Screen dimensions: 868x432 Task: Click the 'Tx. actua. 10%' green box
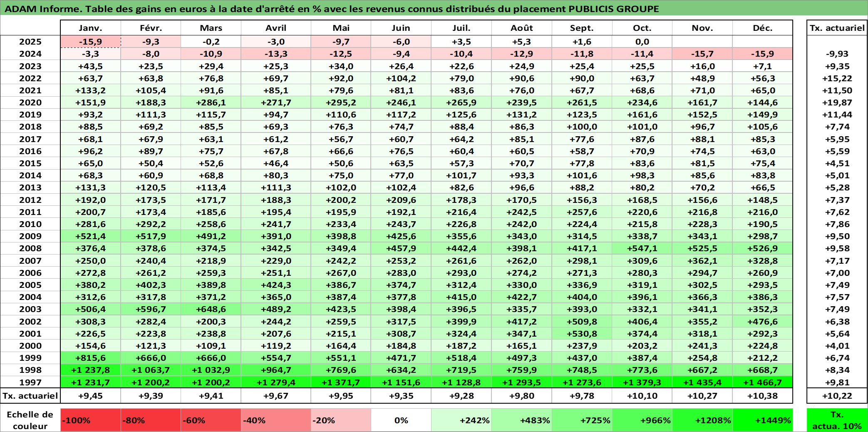[x=837, y=420]
